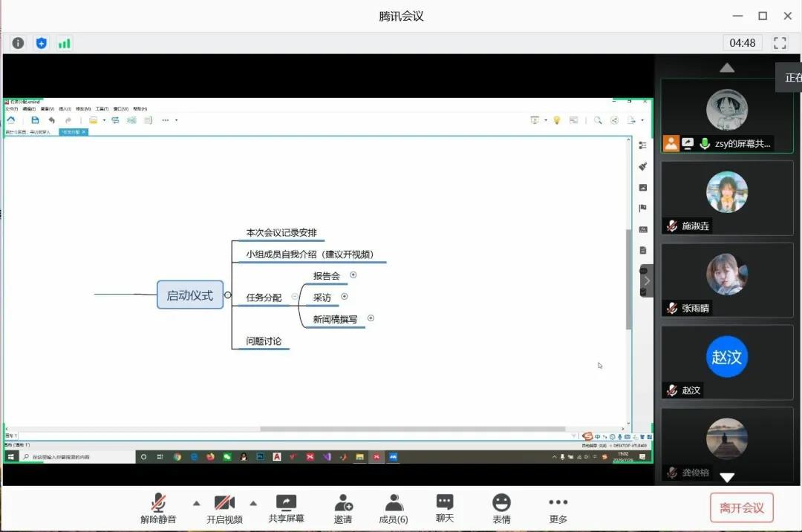802x532 pixels.
Task: Click the 赵汶 blue avatar tile
Action: pos(726,362)
